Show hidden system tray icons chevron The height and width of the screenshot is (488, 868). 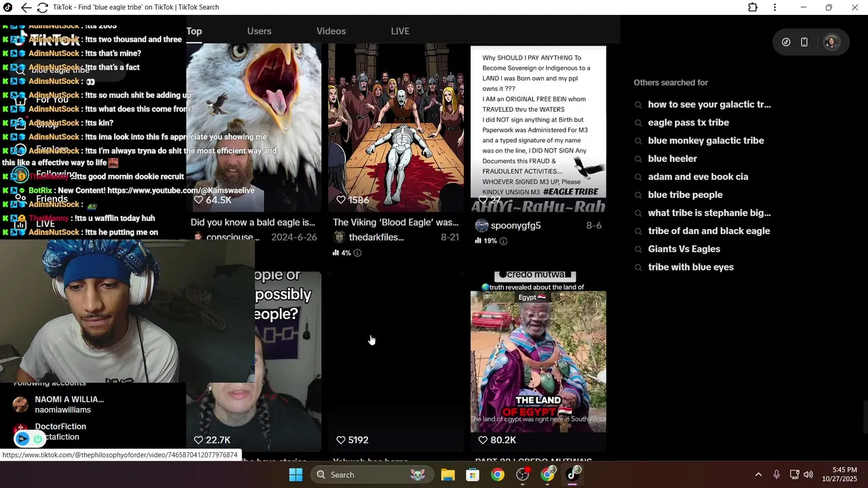758,474
